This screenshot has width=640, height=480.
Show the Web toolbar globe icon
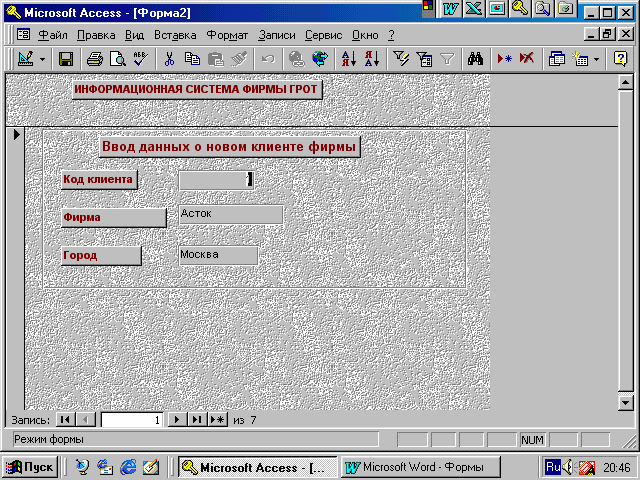tap(320, 59)
